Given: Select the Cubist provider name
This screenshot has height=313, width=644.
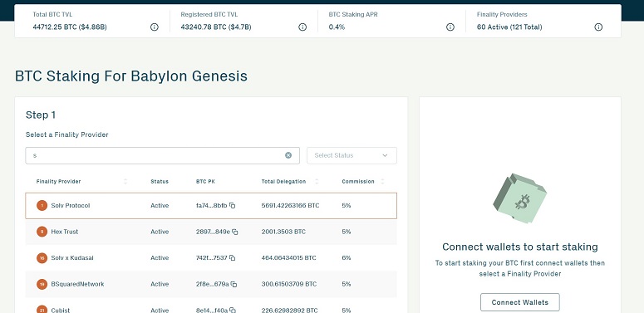Looking at the screenshot, I should pos(61,311).
